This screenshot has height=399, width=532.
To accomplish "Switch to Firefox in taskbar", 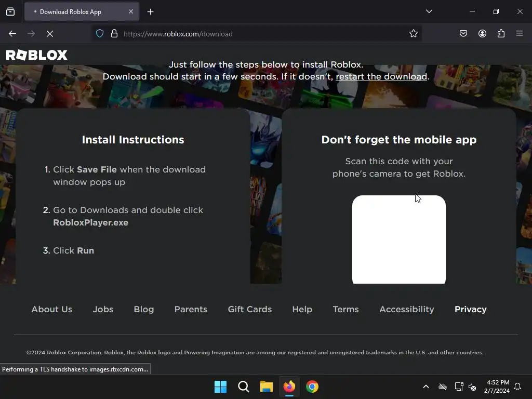I will (289, 387).
